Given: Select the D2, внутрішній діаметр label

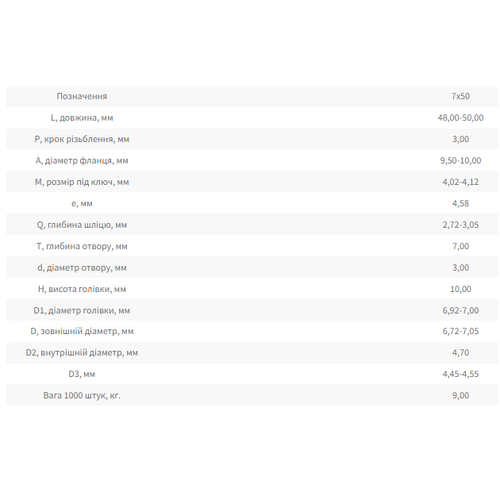Looking at the screenshot, I should pos(82,353).
